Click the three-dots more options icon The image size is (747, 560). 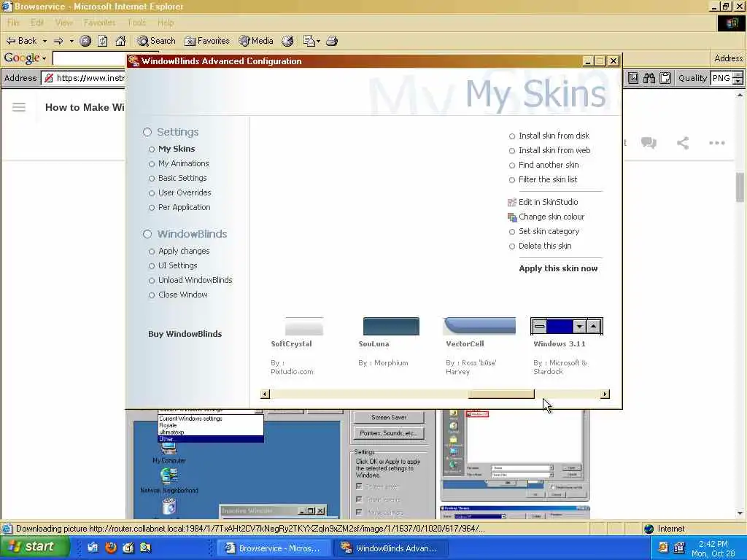click(717, 143)
